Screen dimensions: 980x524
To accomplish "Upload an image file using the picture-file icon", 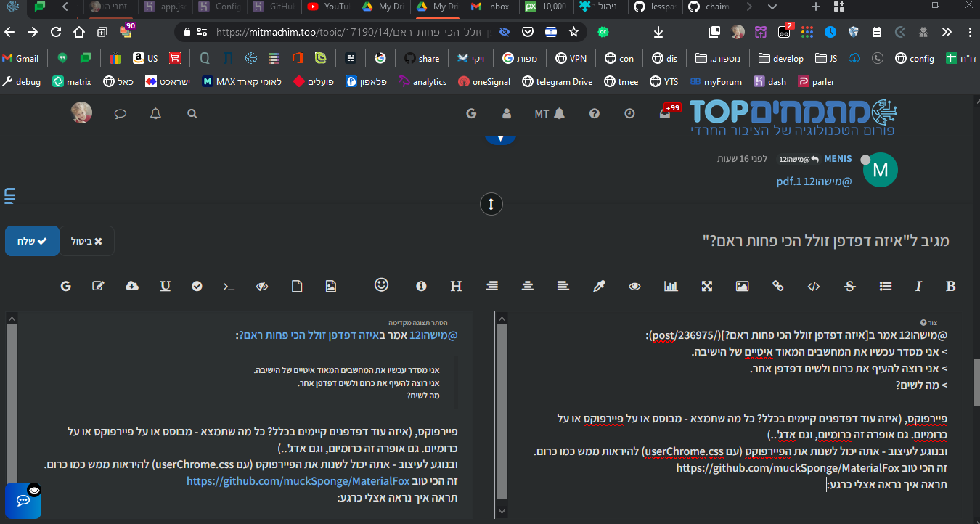I will coord(331,286).
